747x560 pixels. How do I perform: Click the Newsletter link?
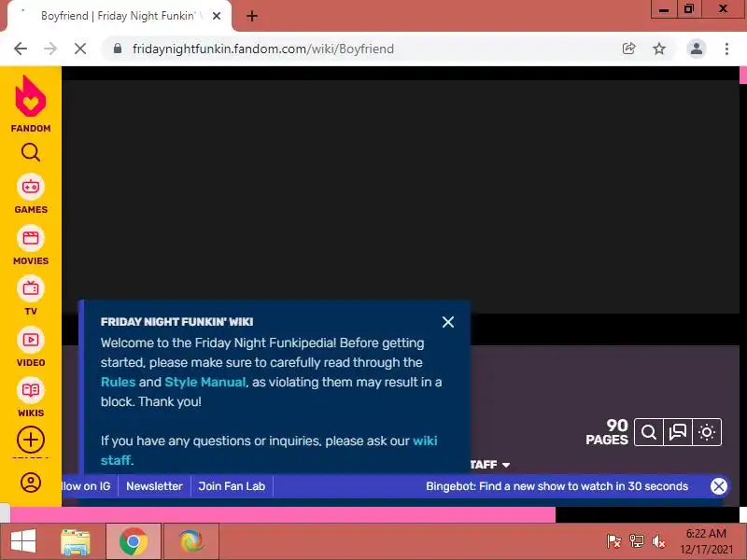click(154, 486)
